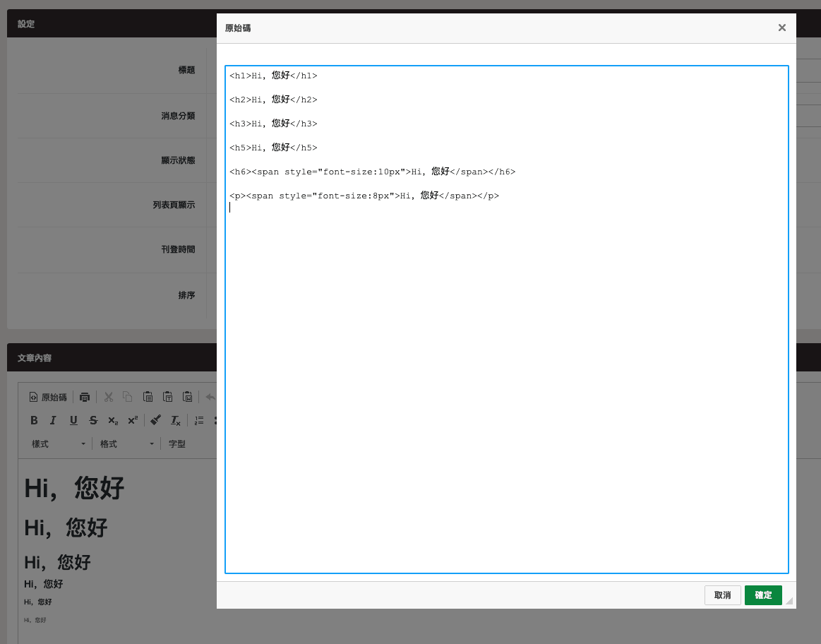Toggle bold formatting

34,421
